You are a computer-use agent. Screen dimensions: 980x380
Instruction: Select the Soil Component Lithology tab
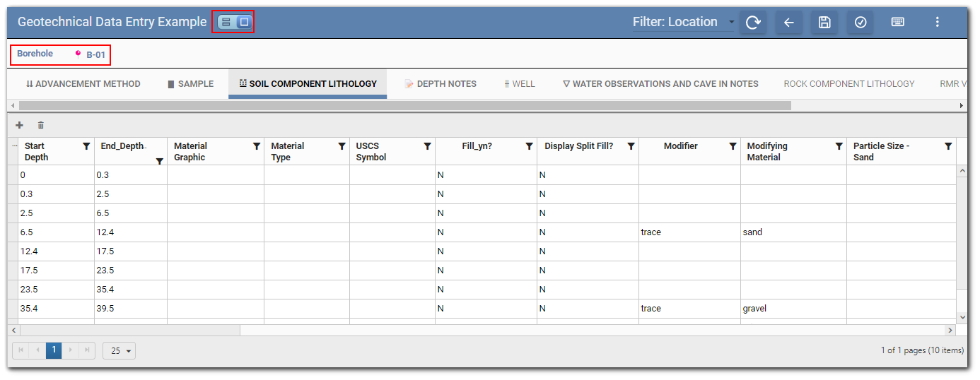pyautogui.click(x=308, y=83)
